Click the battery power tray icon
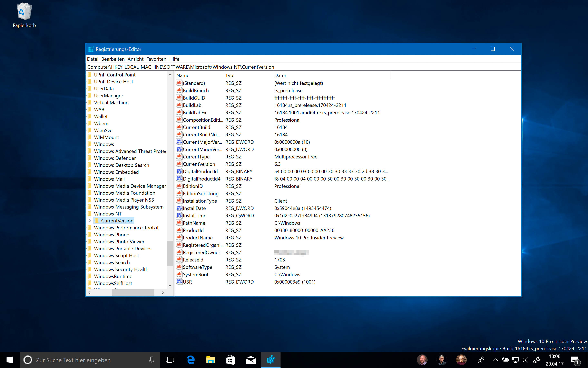 coord(505,360)
